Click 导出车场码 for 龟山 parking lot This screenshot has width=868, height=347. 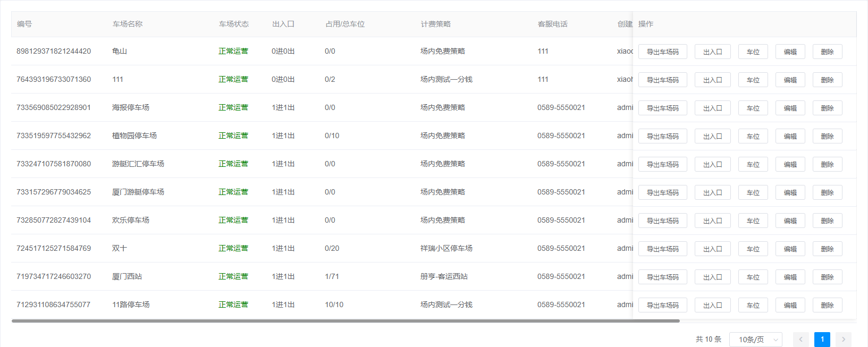pos(662,52)
